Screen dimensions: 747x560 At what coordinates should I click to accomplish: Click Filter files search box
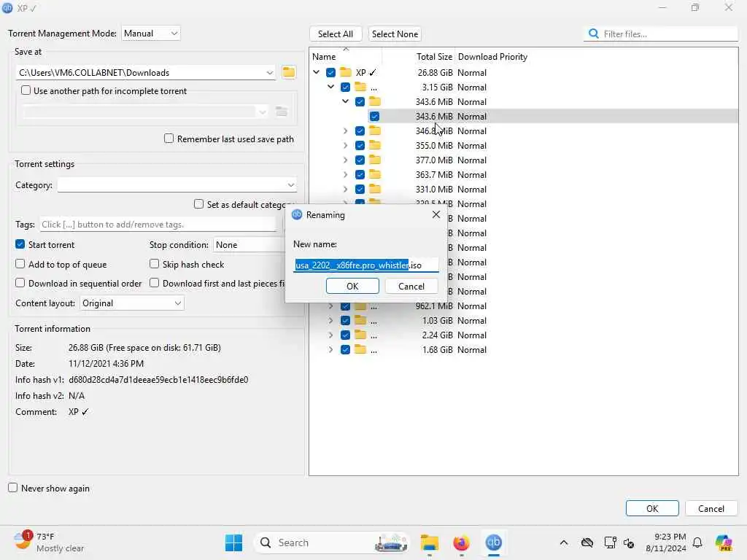tap(660, 34)
